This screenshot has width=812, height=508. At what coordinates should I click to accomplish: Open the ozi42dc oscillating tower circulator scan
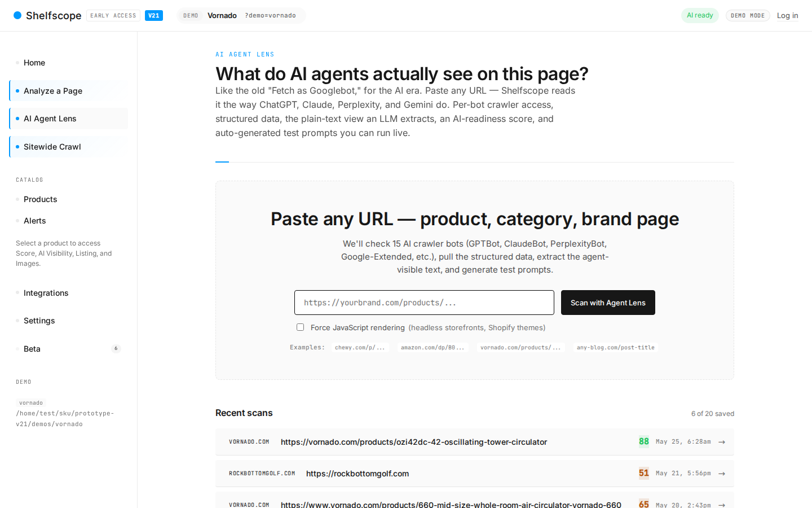pyautogui.click(x=475, y=442)
